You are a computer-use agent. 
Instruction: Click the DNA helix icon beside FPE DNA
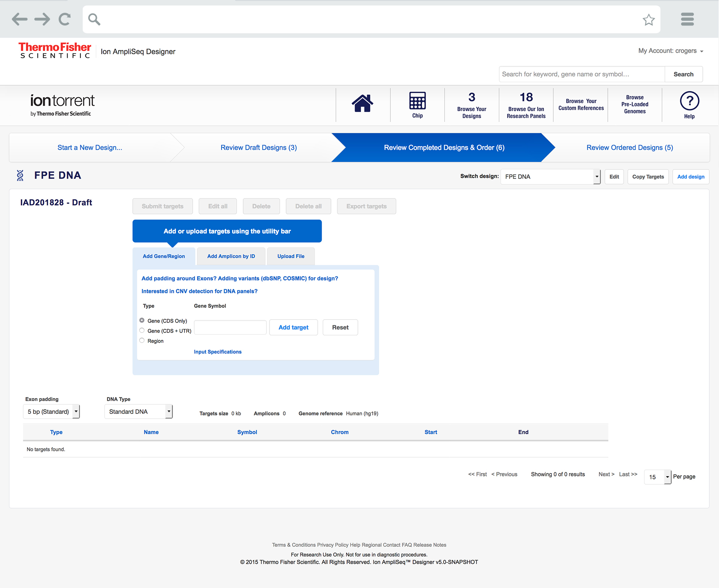[x=20, y=176]
